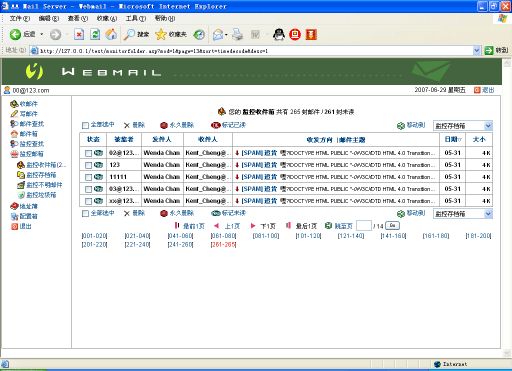This screenshot has width=512, height=371.
Task: Open IE Favorites star button
Action: point(171,34)
